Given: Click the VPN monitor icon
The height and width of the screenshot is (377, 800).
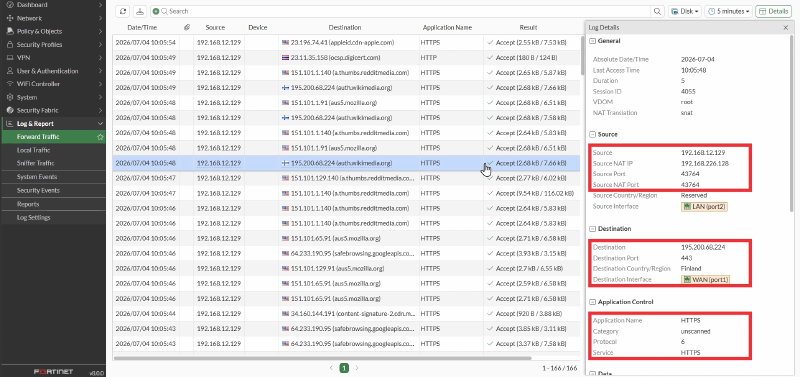Looking at the screenshot, I should (x=10, y=58).
